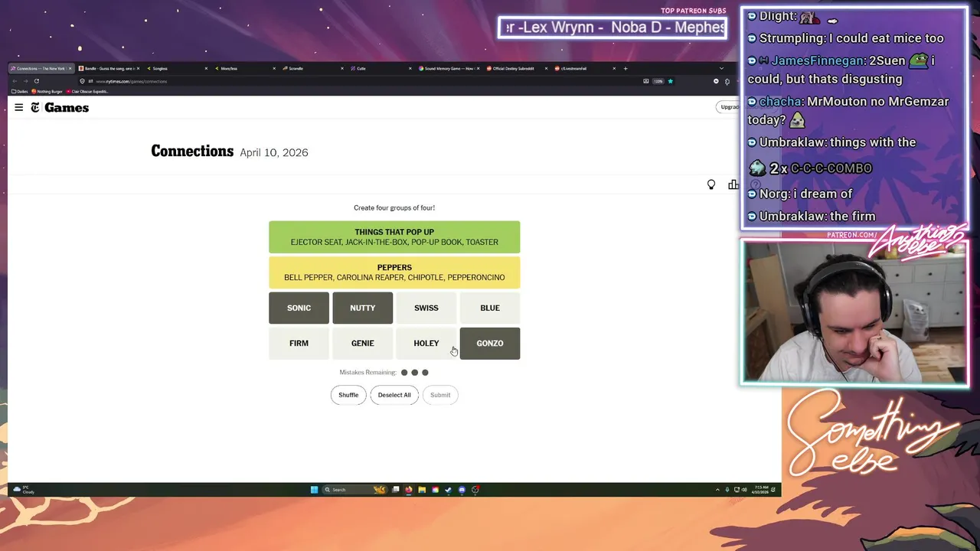Open the weather widget on taskbar

[x=23, y=490]
